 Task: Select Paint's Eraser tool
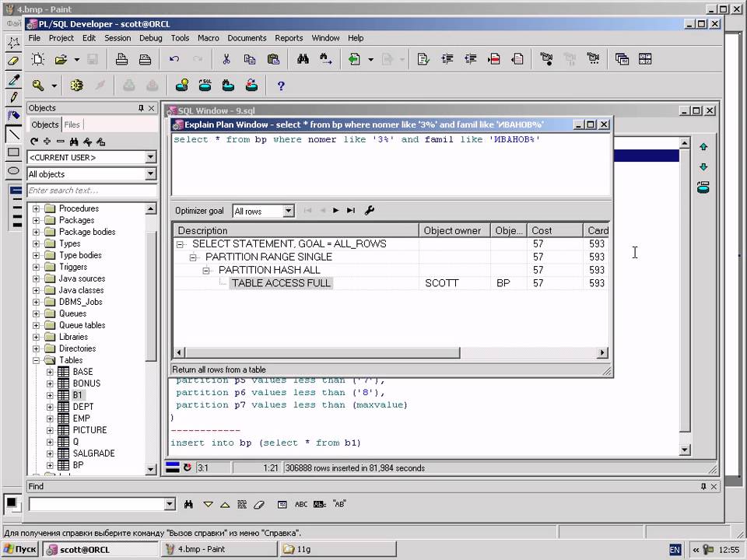(13, 61)
